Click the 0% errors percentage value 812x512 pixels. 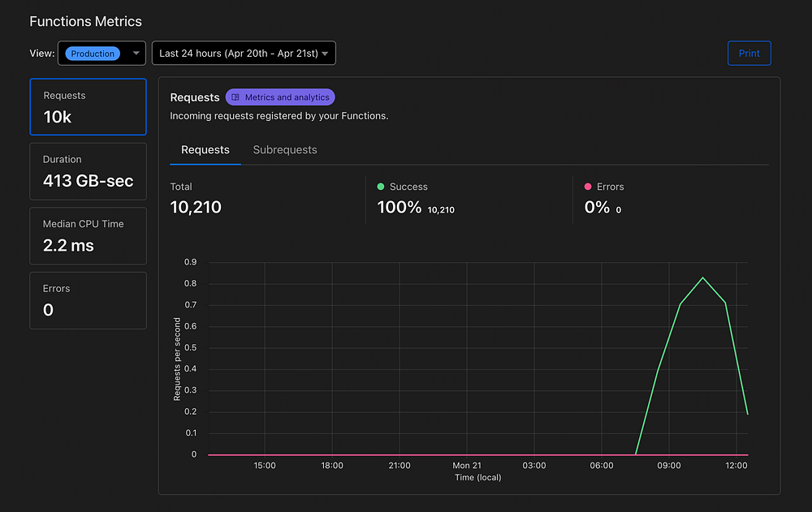597,207
